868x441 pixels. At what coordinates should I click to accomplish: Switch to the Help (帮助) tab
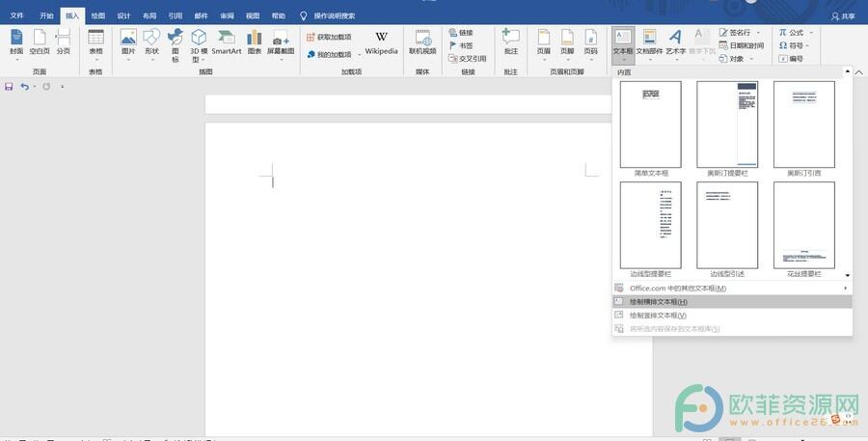(x=279, y=16)
